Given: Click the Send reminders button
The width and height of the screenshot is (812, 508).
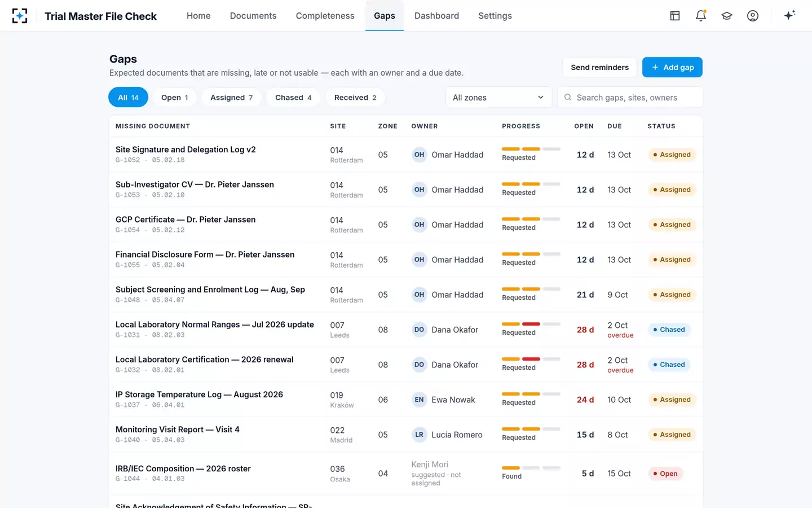Looking at the screenshot, I should 599,67.
